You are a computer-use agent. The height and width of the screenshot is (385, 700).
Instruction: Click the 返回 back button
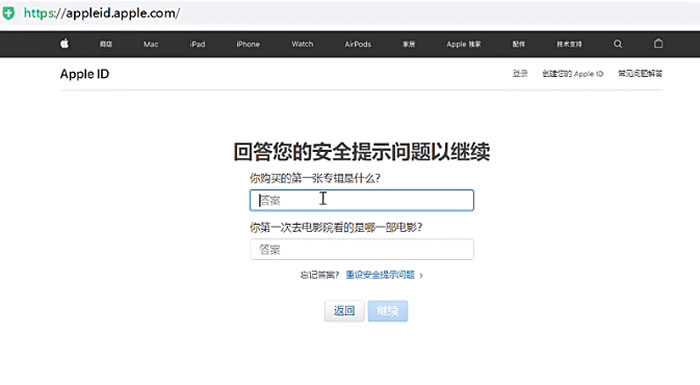click(x=344, y=311)
